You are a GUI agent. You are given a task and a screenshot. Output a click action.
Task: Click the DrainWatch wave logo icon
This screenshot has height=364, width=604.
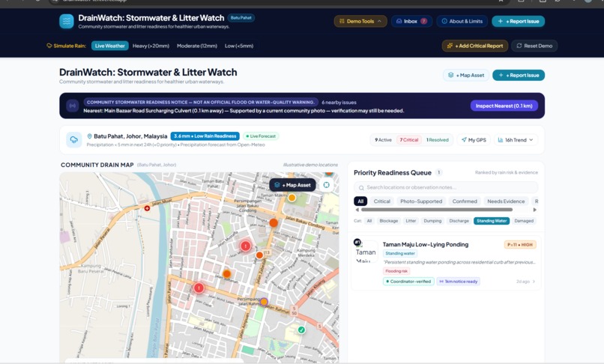[x=67, y=21]
